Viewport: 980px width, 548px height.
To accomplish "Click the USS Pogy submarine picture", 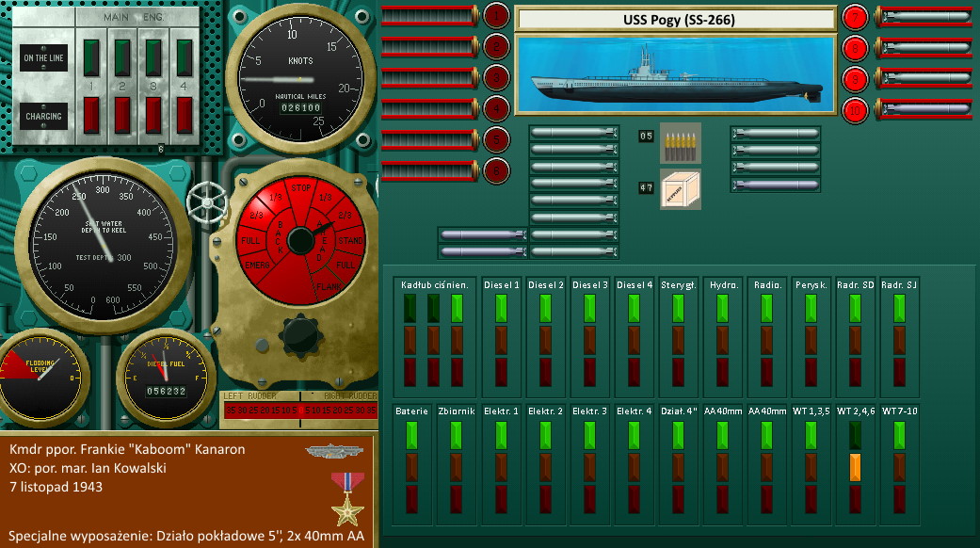I will click(675, 75).
